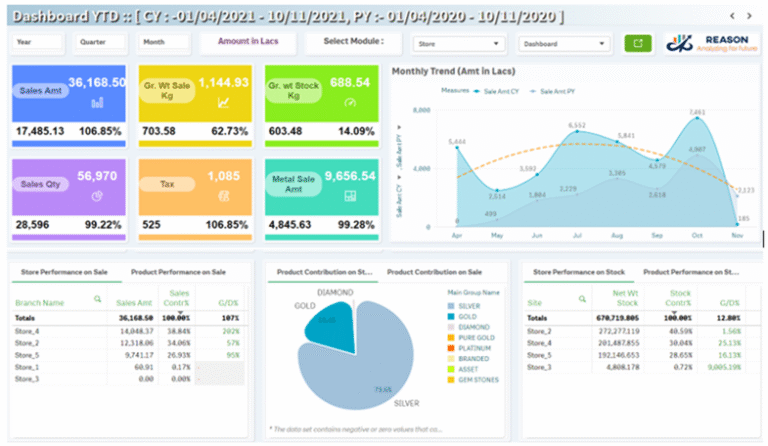This screenshot has width=768, height=446.
Task: Click the bar chart icon in Sales Amt card
Action: coord(96,101)
